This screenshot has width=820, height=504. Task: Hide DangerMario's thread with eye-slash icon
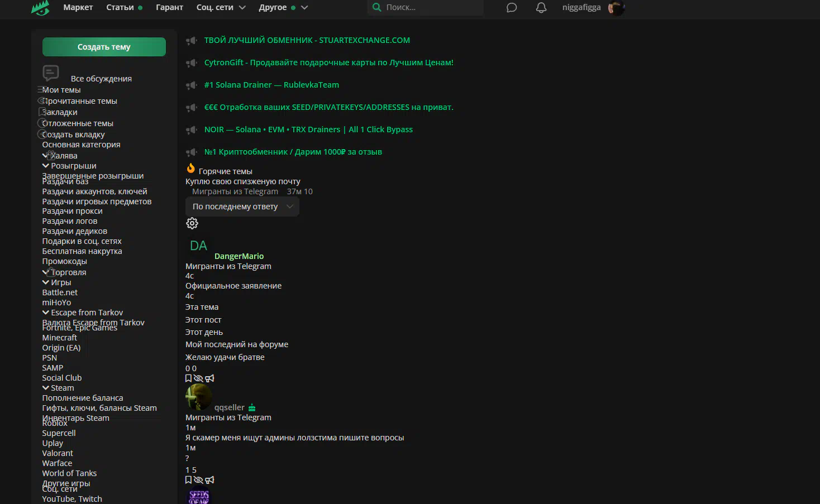pyautogui.click(x=198, y=378)
